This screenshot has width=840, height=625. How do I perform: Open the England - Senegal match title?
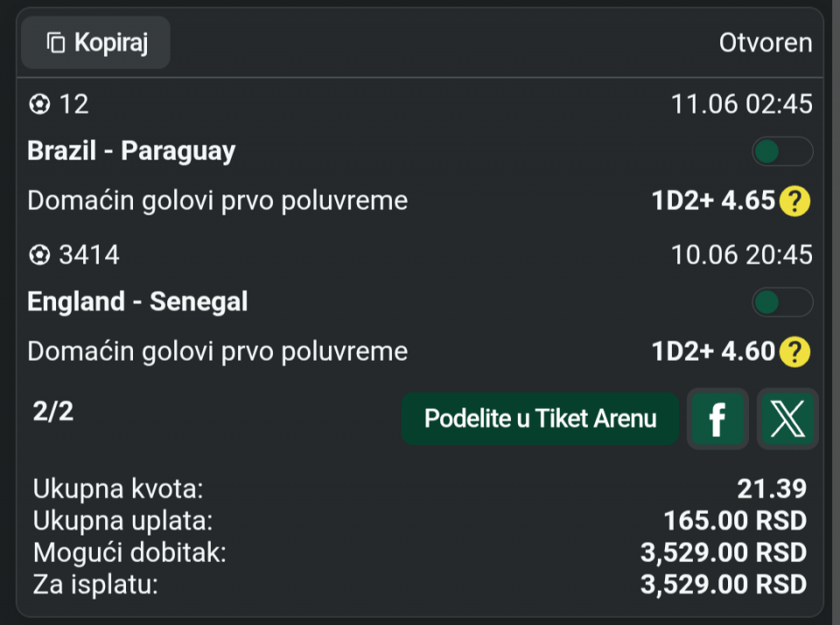point(137,301)
